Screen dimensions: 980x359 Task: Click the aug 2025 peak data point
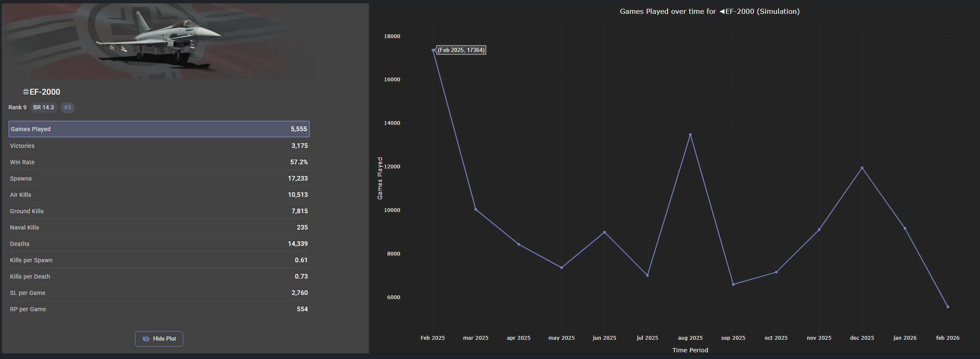(690, 134)
